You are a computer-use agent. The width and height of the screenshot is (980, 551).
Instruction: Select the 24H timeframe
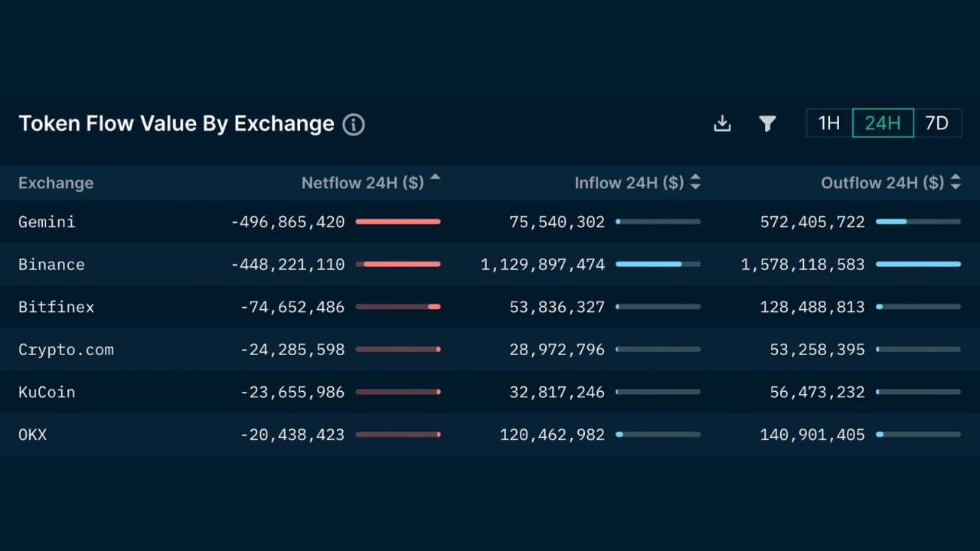[883, 123]
